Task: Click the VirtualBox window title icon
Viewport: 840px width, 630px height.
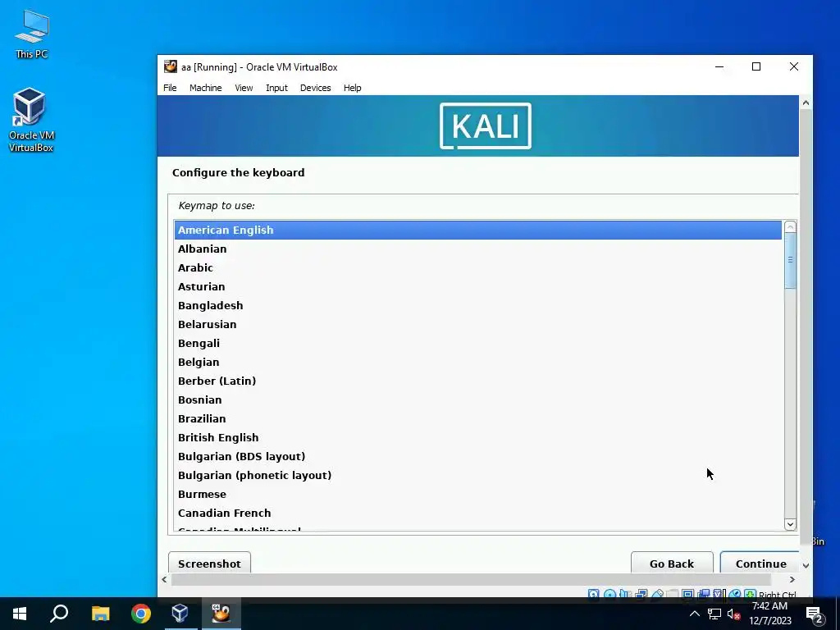Action: [x=171, y=67]
